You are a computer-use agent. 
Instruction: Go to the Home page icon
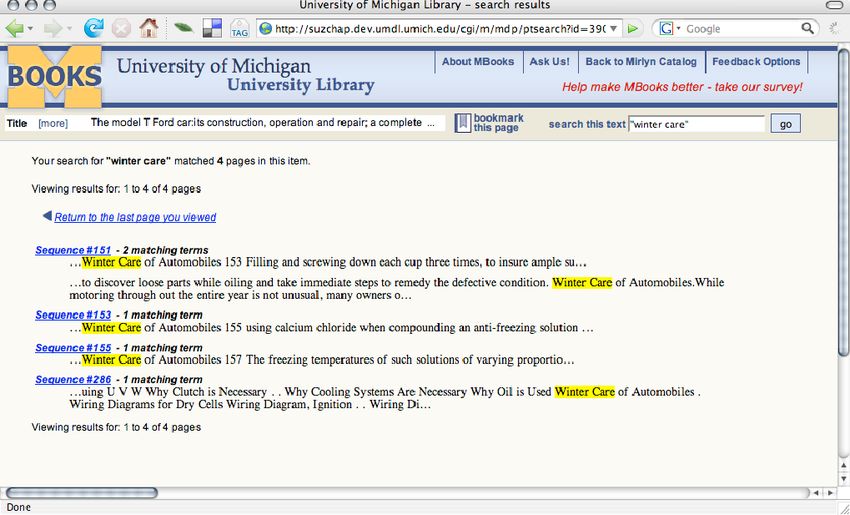149,28
